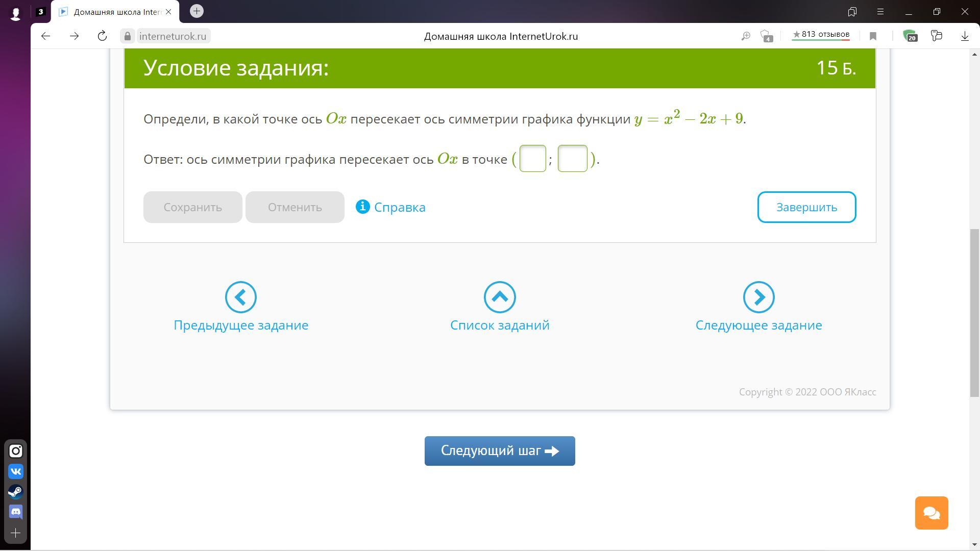Close the Домашняя школа tab
The image size is (980, 551).
(168, 12)
